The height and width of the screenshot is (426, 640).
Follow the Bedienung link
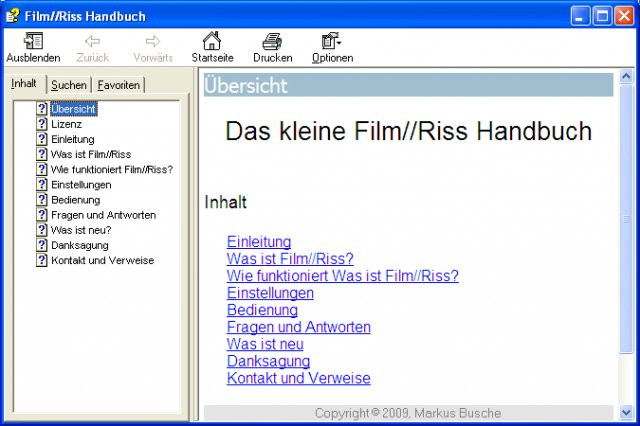click(x=262, y=310)
